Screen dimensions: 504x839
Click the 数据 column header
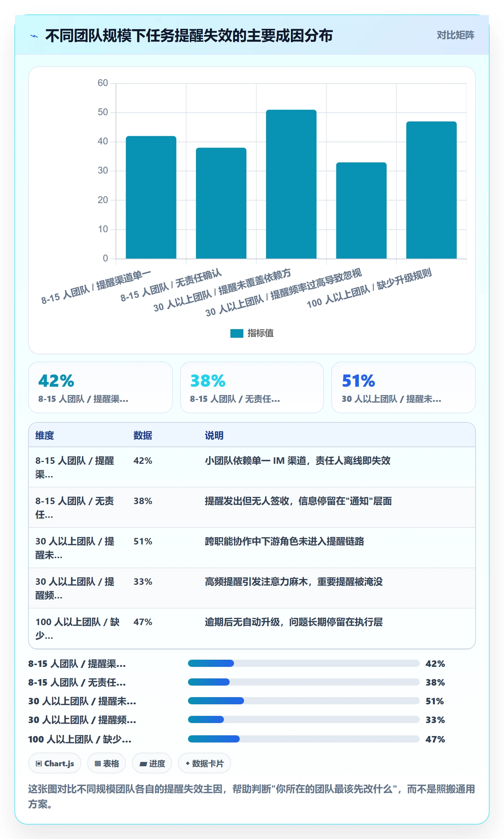pyautogui.click(x=143, y=435)
